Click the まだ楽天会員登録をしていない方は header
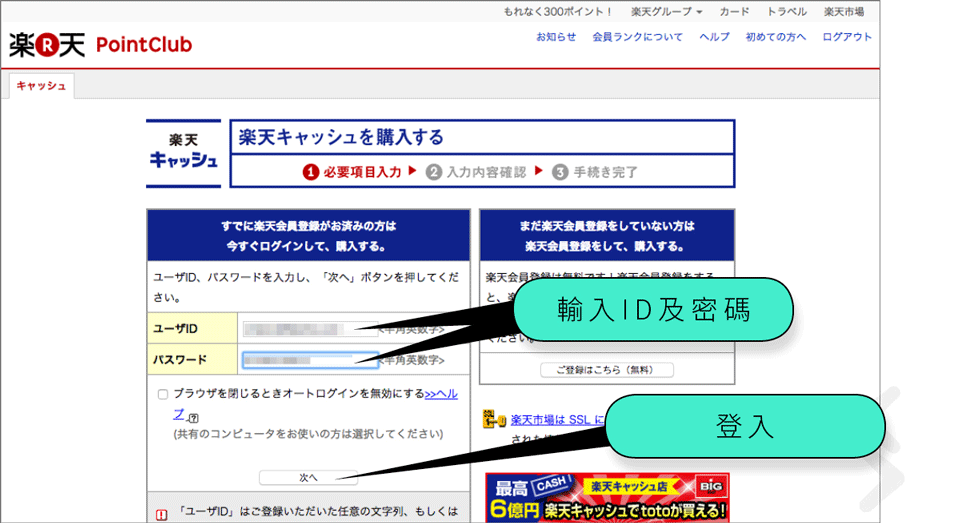Screen dimensions: 960x523 [607, 236]
